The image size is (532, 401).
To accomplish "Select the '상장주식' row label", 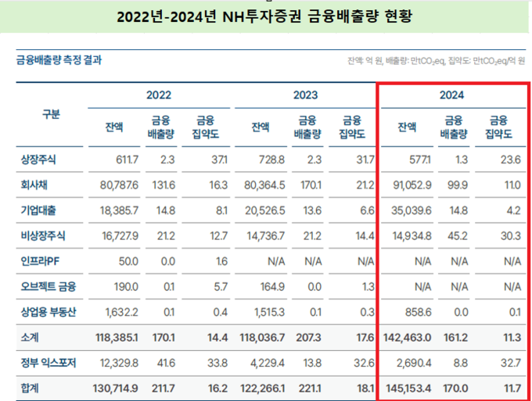I will (38, 159).
